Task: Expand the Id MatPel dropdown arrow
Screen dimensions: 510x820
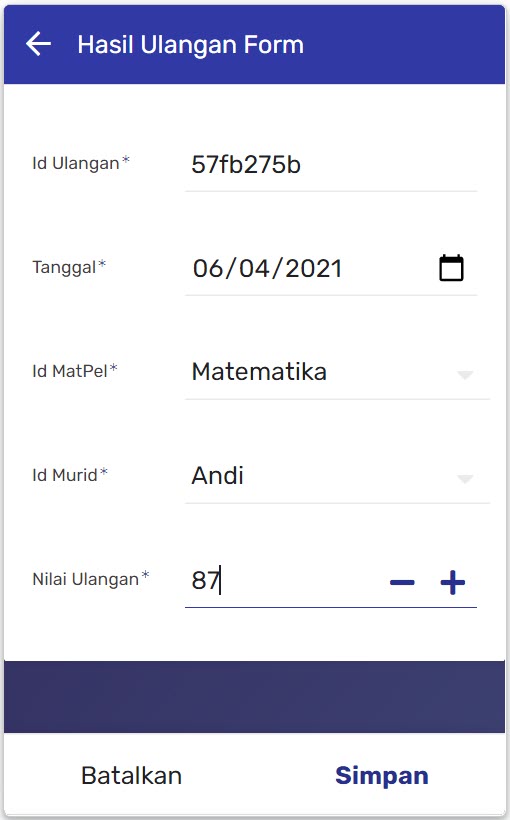Action: pyautogui.click(x=465, y=374)
